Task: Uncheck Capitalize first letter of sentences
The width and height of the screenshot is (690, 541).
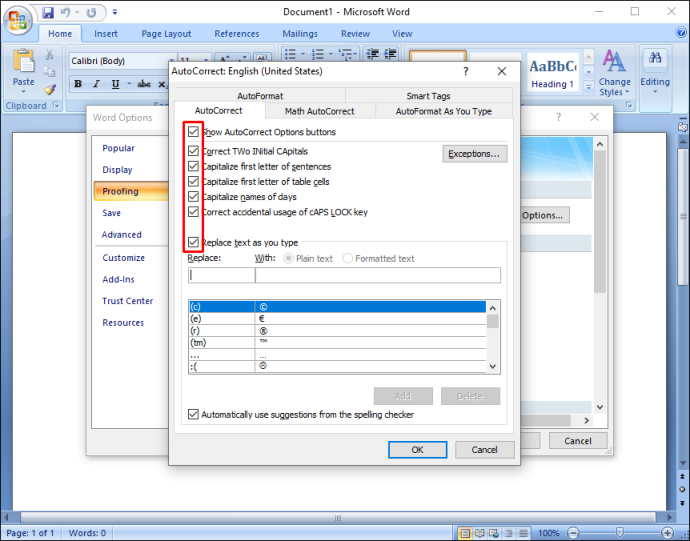Action: [193, 166]
